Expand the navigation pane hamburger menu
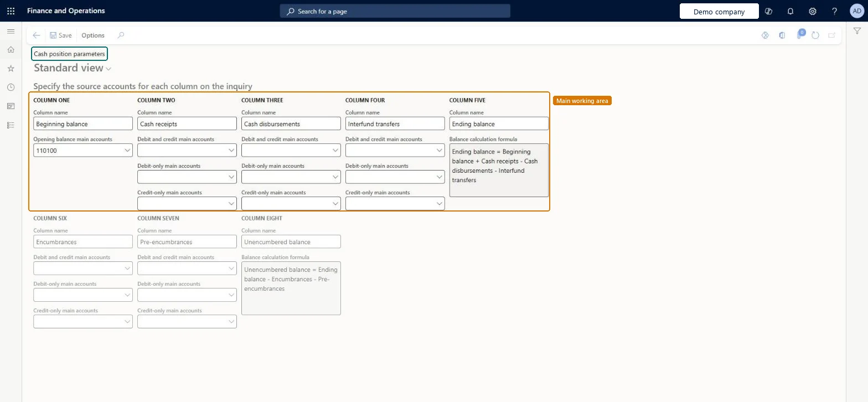This screenshot has width=868, height=402. pos(11,32)
